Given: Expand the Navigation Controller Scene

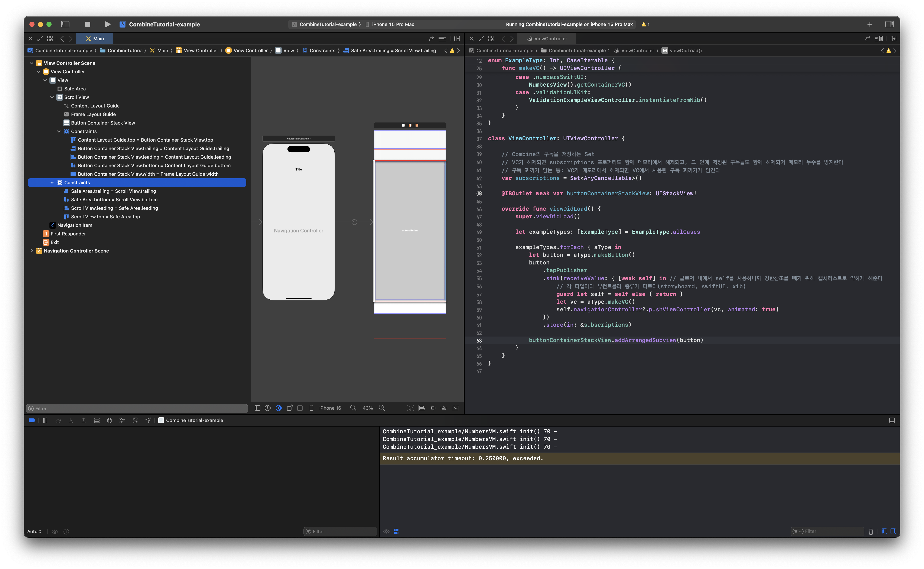Looking at the screenshot, I should click(32, 251).
